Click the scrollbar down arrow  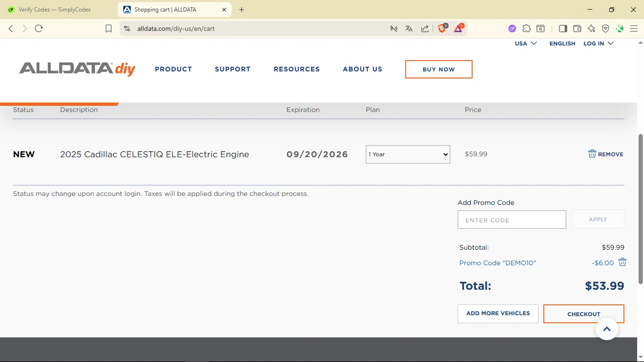tap(641, 357)
